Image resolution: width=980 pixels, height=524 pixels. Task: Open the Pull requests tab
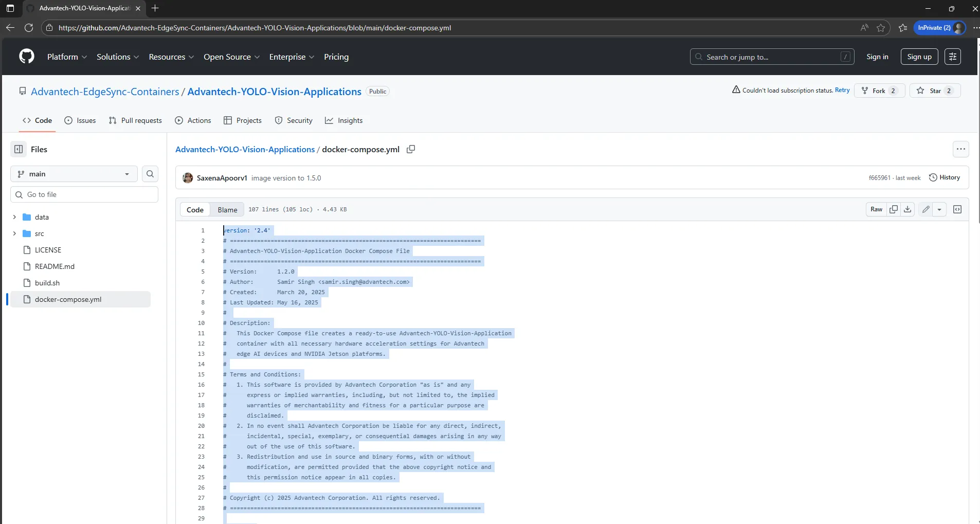(135, 120)
